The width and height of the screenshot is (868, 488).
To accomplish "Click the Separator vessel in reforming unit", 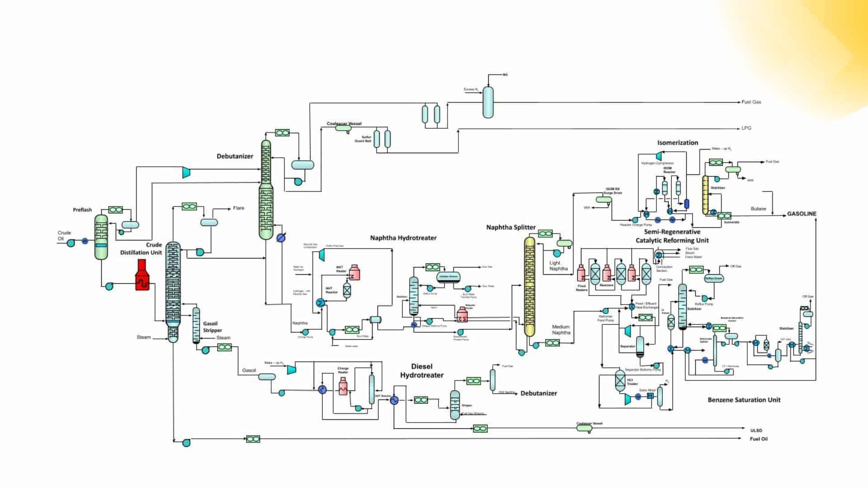I will 640,346.
